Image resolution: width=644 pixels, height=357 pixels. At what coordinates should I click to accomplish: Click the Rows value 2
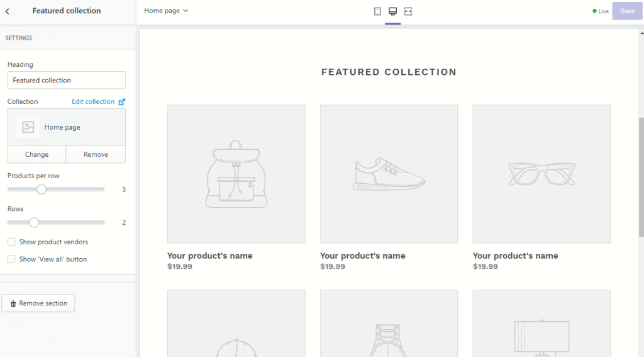pos(124,222)
